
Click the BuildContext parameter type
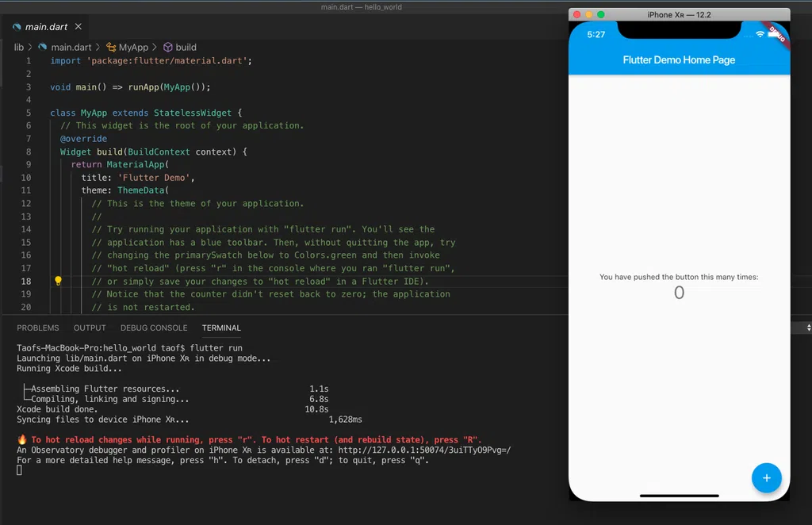159,151
